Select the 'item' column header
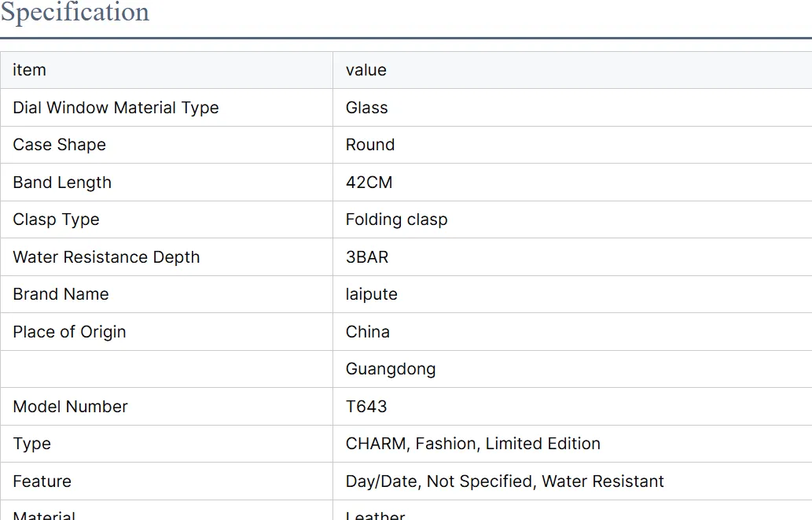812x520 pixels. [x=30, y=70]
